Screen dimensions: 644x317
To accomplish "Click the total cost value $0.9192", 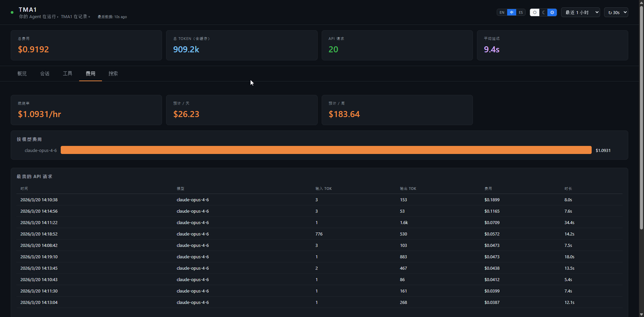I will [33, 49].
